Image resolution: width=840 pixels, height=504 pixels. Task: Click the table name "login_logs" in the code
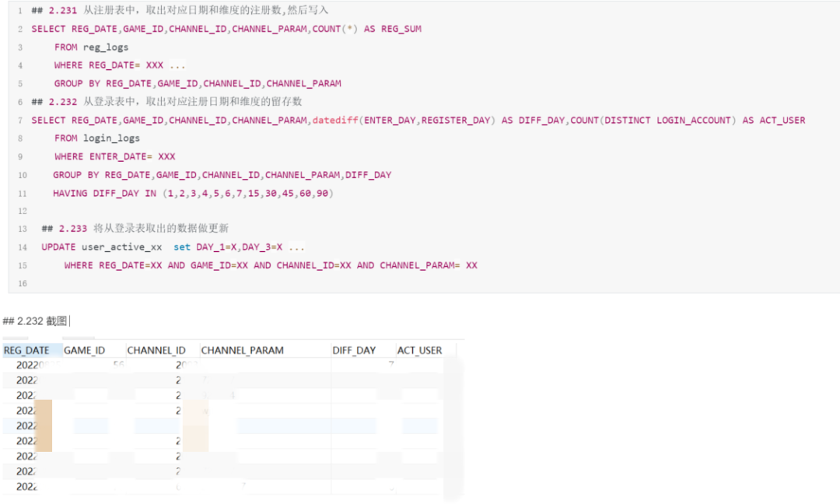pos(111,138)
